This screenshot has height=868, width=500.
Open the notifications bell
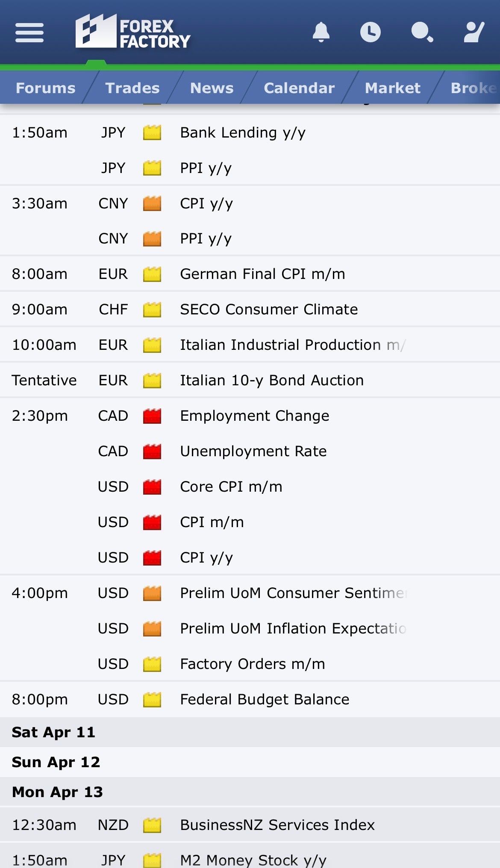321,32
